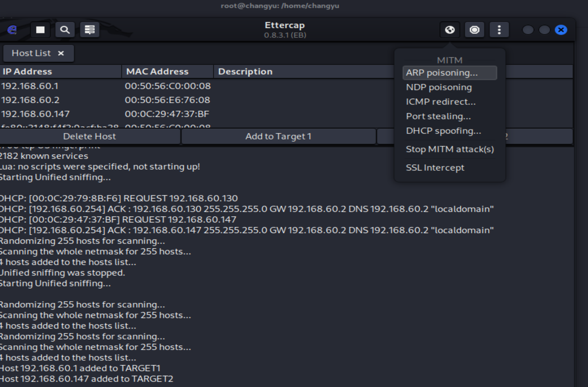
Task: Click the 'Host 192.168.60.147 added to TARGET2' log line
Action: click(86, 379)
